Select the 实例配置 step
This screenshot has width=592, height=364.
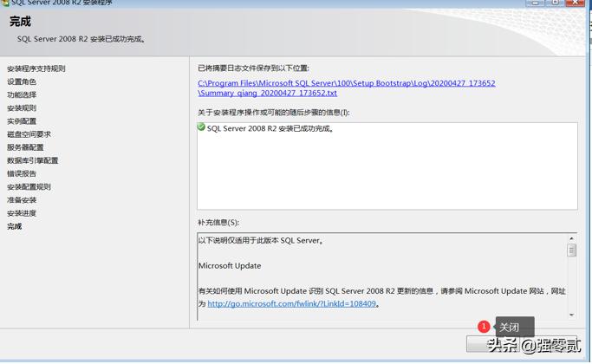pyautogui.click(x=22, y=121)
